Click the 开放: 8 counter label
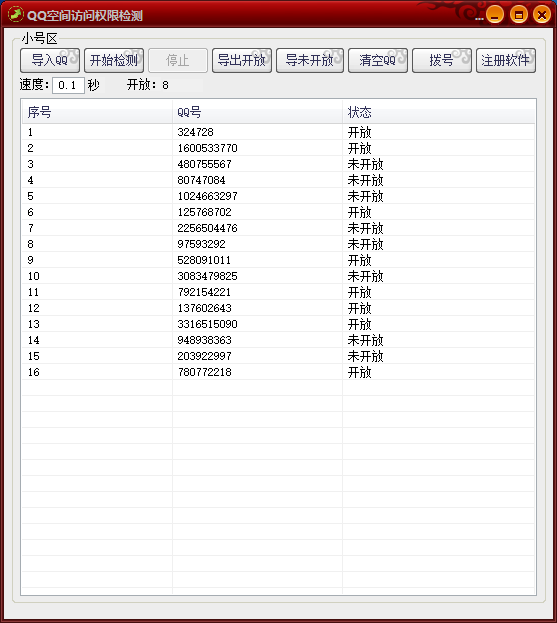The height and width of the screenshot is (623, 557). (x=147, y=85)
